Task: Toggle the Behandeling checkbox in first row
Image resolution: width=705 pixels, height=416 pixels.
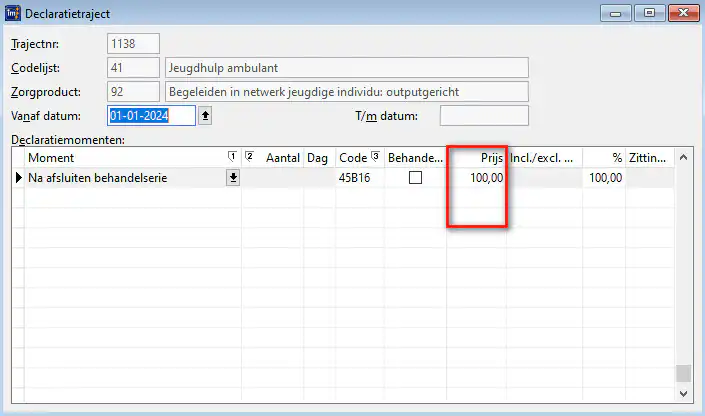Action: tap(415, 178)
